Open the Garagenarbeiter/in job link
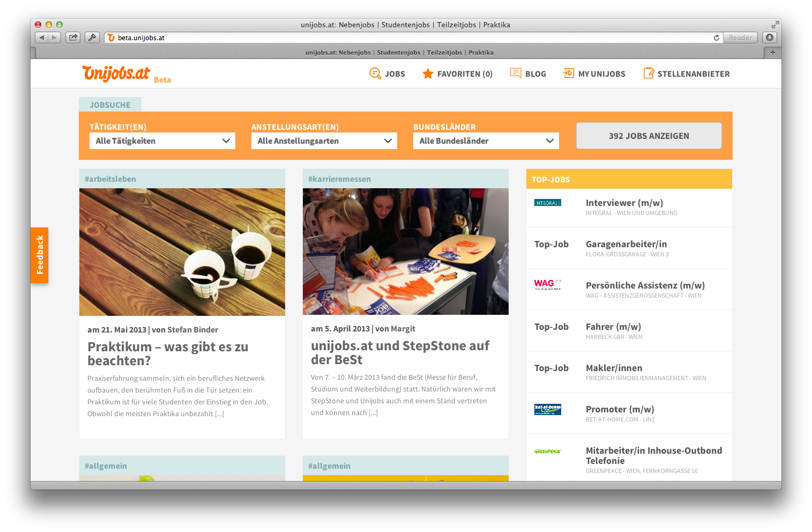The height and width of the screenshot is (532, 812). click(x=627, y=244)
